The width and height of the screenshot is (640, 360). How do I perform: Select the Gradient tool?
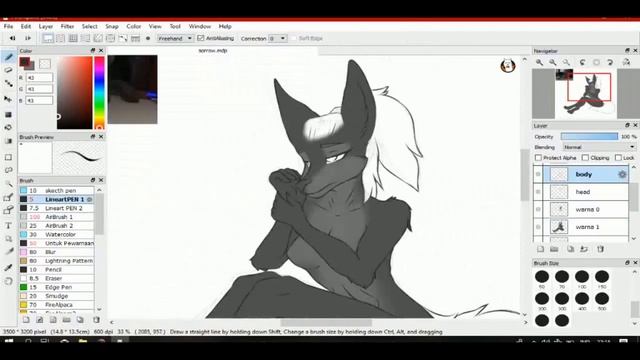click(9, 141)
